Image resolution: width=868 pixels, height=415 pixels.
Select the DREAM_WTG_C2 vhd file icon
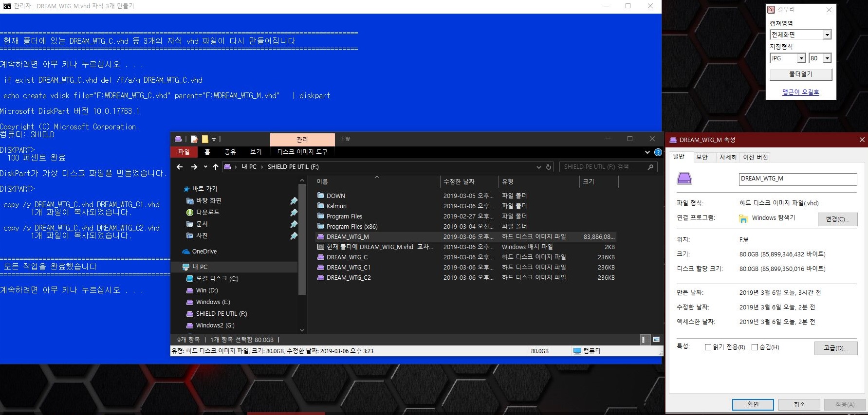[x=321, y=277]
